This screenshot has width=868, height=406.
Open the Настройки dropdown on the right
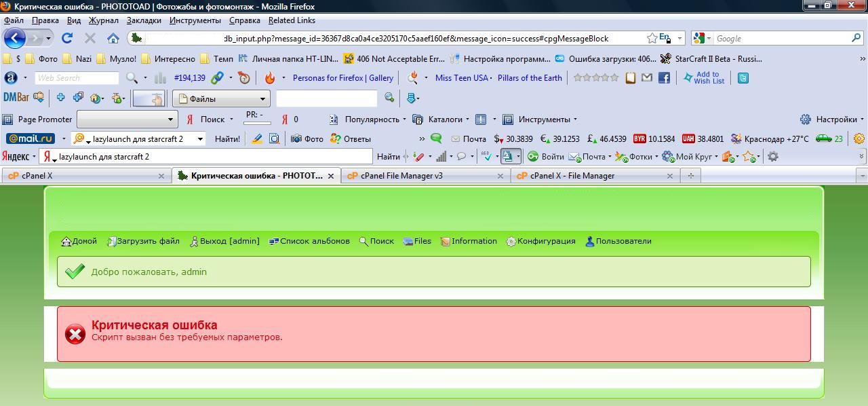pyautogui.click(x=831, y=119)
